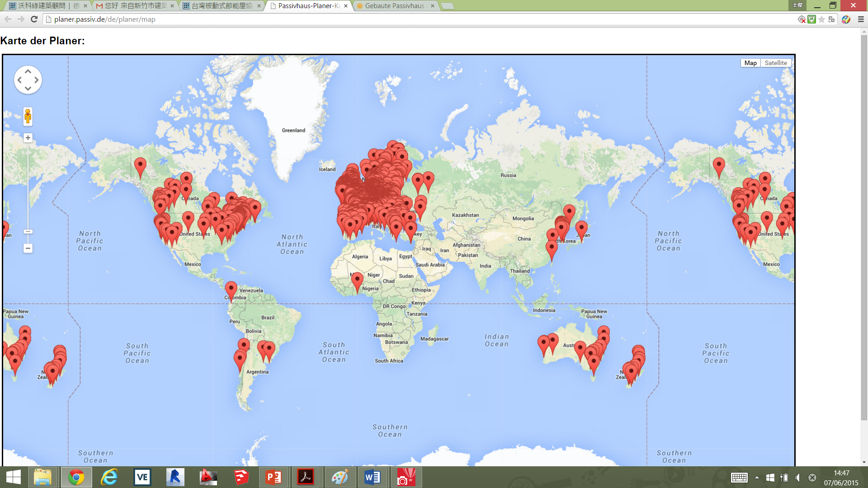Pan the map up with the arrow control
This screenshot has height=488, width=868.
(x=28, y=71)
